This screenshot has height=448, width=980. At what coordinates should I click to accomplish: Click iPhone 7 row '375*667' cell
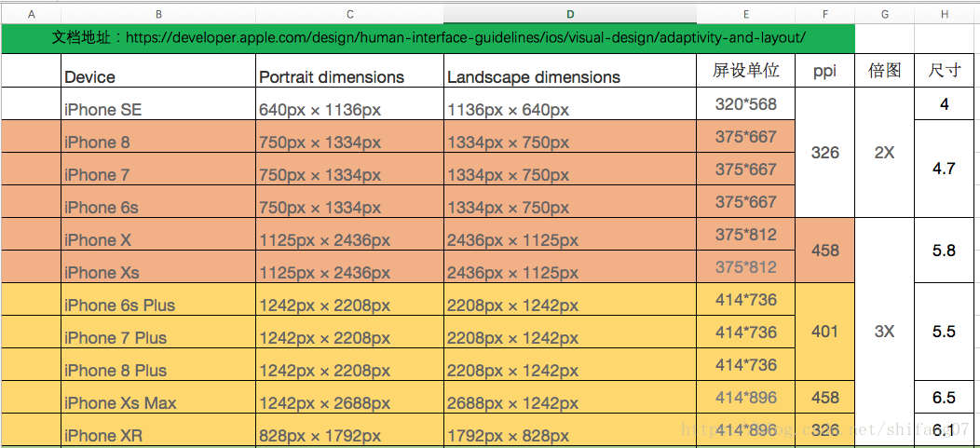pyautogui.click(x=746, y=169)
